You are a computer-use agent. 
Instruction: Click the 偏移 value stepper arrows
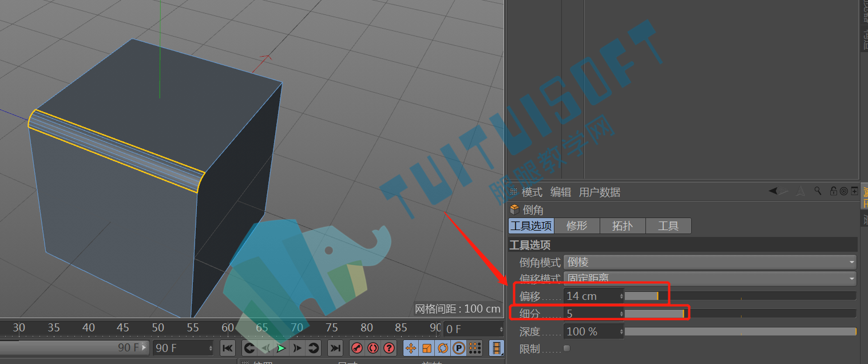[621, 296]
